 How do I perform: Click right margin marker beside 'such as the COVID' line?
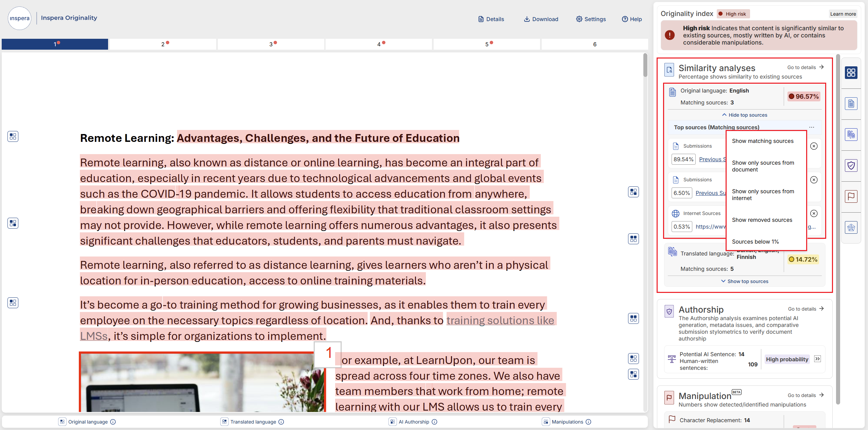(x=633, y=192)
